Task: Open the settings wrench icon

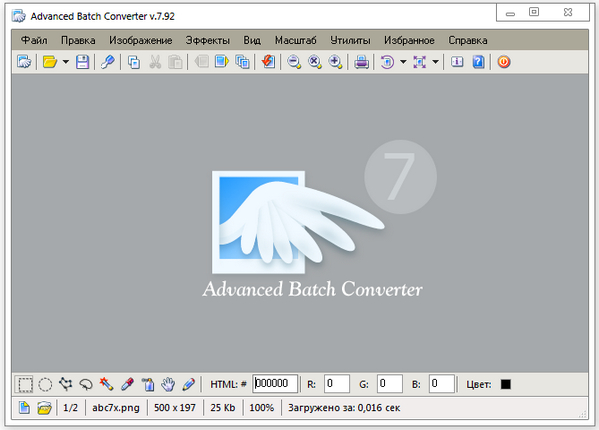Action: [108, 61]
